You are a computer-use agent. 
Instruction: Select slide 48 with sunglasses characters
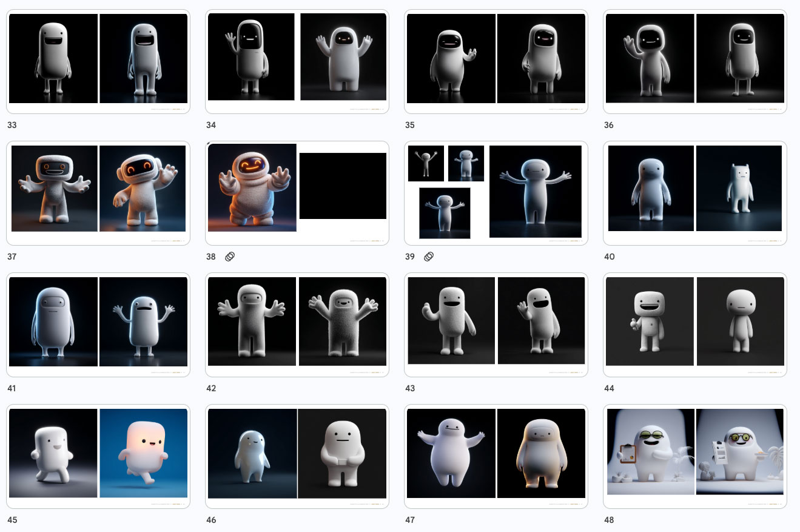click(x=695, y=456)
